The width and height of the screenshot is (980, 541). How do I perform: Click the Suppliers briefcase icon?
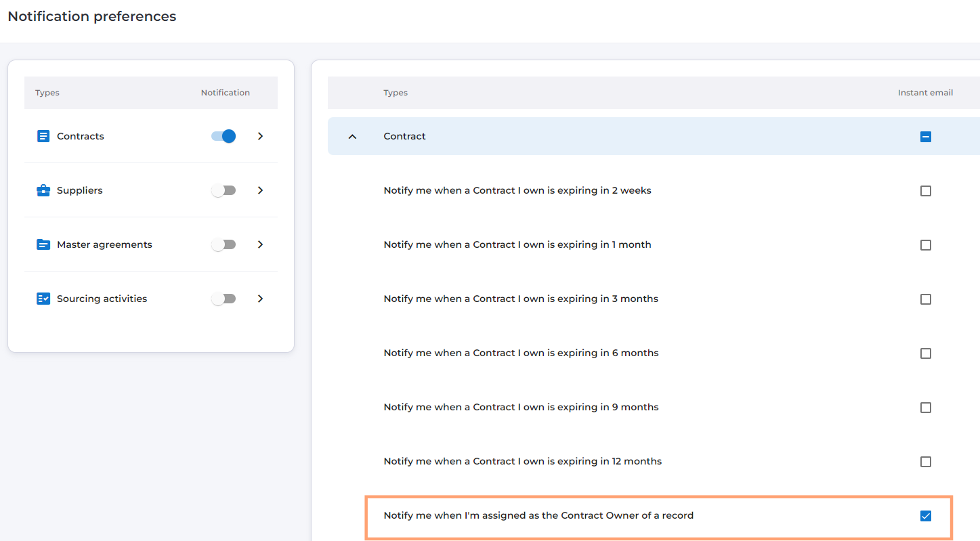point(43,190)
